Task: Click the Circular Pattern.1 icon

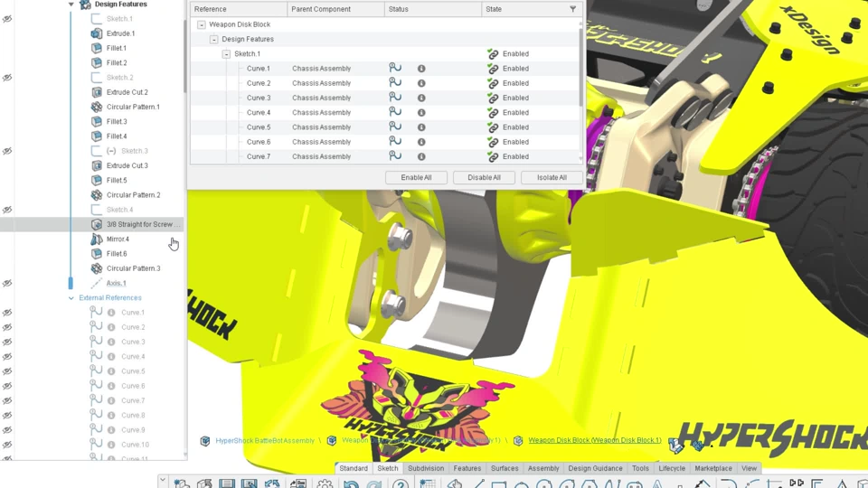Action: [97, 107]
